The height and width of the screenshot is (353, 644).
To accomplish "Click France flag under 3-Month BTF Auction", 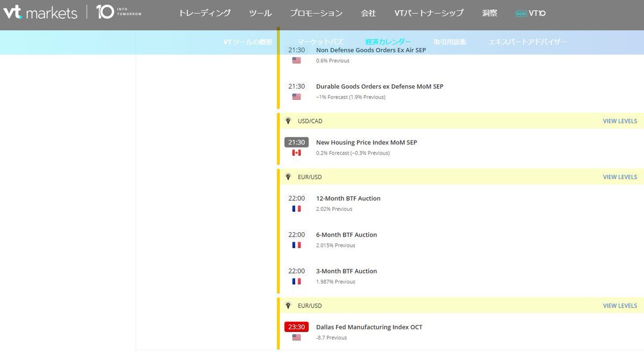I will (x=296, y=282).
